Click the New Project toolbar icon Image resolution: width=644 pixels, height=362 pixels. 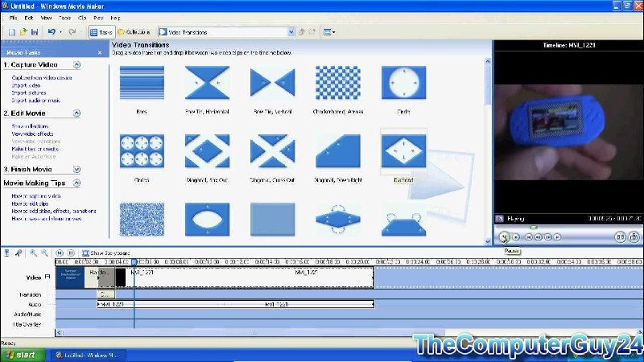pyautogui.click(x=12, y=32)
